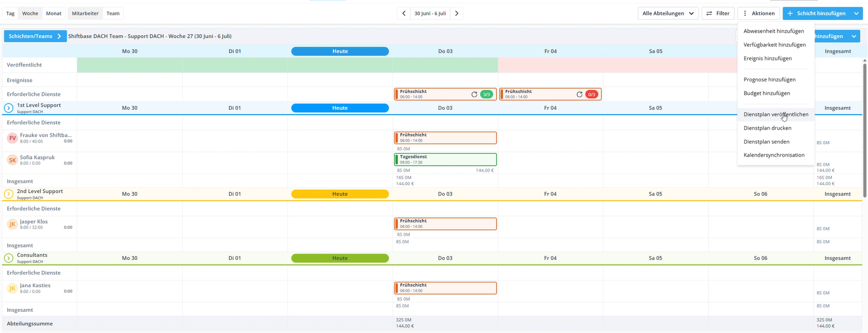This screenshot has width=868, height=333.
Task: Click the So 06 header in 2nd Level Support
Action: (760, 194)
